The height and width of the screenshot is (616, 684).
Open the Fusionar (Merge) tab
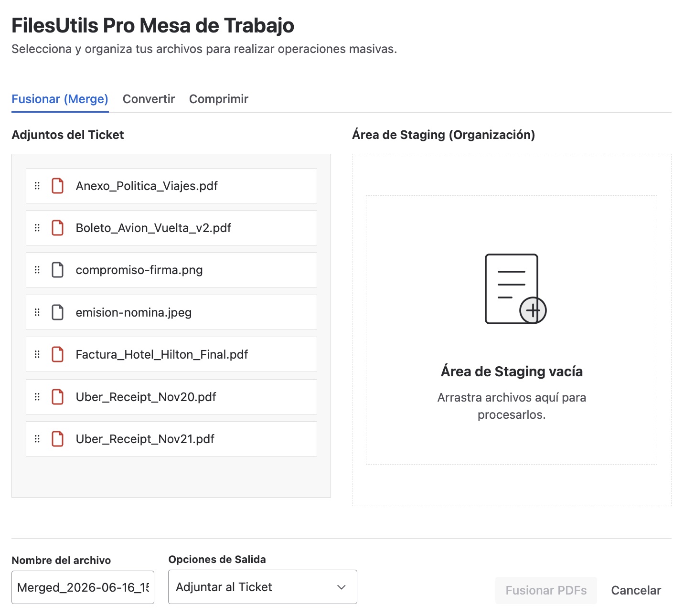click(x=60, y=99)
